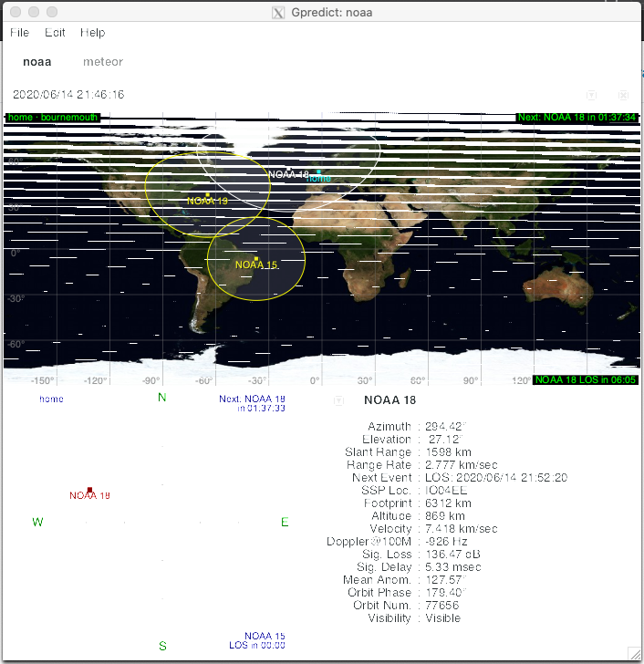
Task: Open the File menu
Action: (19, 33)
